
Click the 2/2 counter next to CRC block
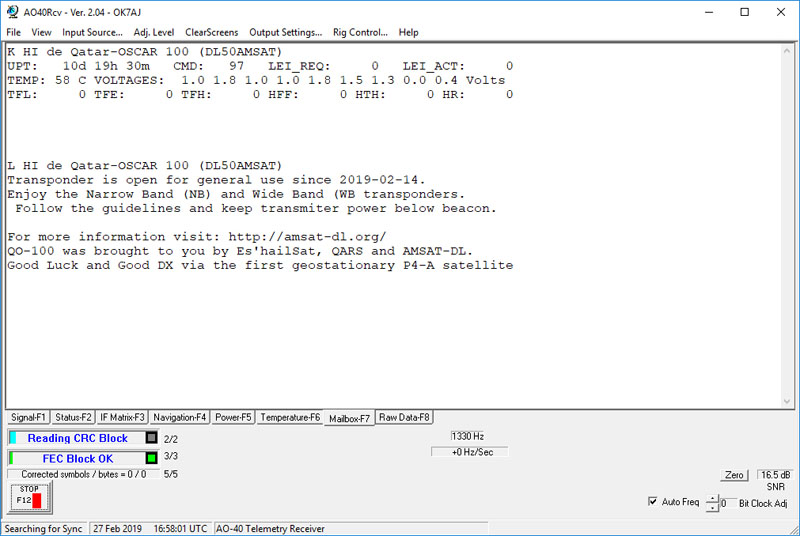coord(171,439)
